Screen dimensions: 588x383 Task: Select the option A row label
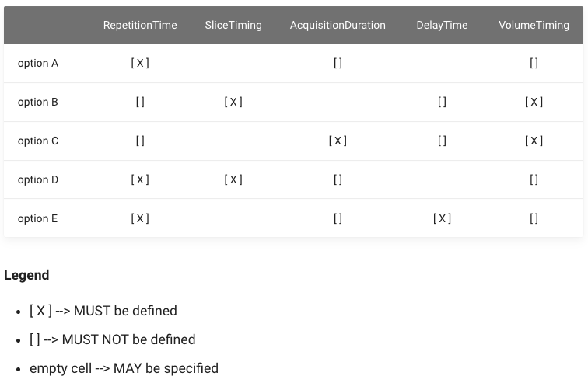(38, 63)
